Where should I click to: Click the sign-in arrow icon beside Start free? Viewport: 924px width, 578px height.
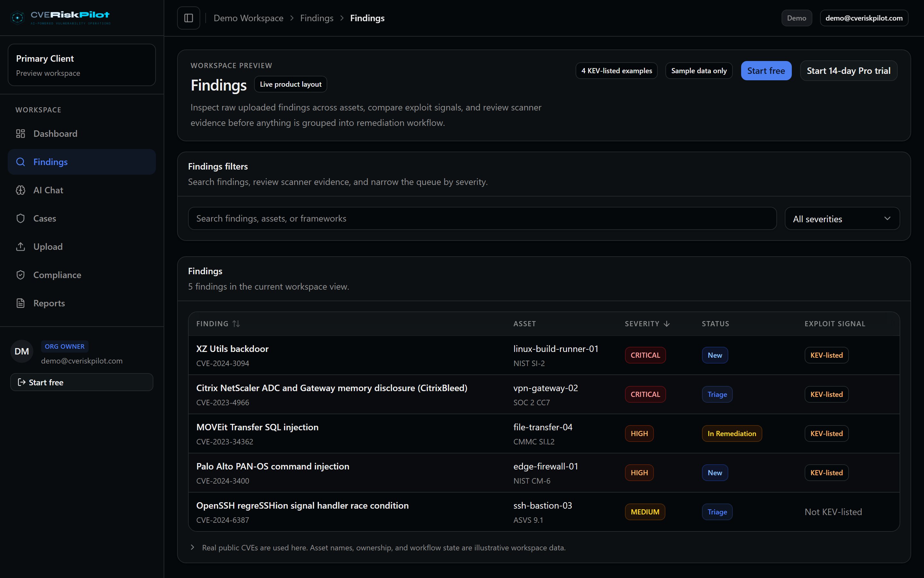(x=22, y=382)
